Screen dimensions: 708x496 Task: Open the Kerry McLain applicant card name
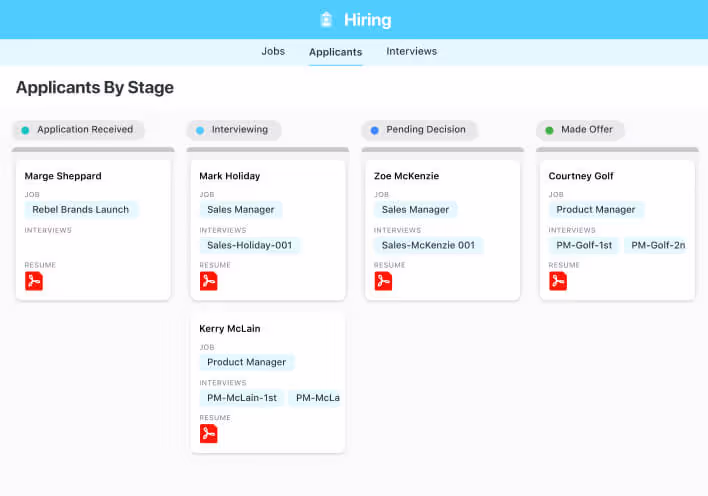(229, 328)
